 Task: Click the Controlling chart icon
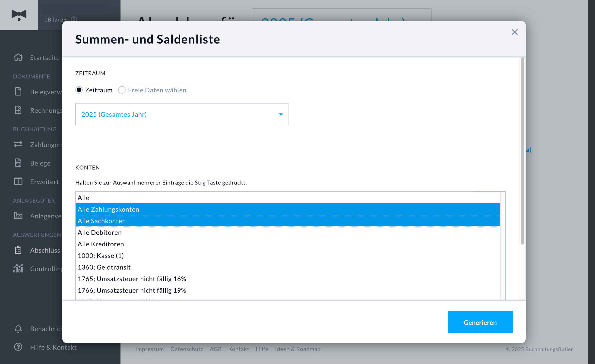click(x=18, y=268)
